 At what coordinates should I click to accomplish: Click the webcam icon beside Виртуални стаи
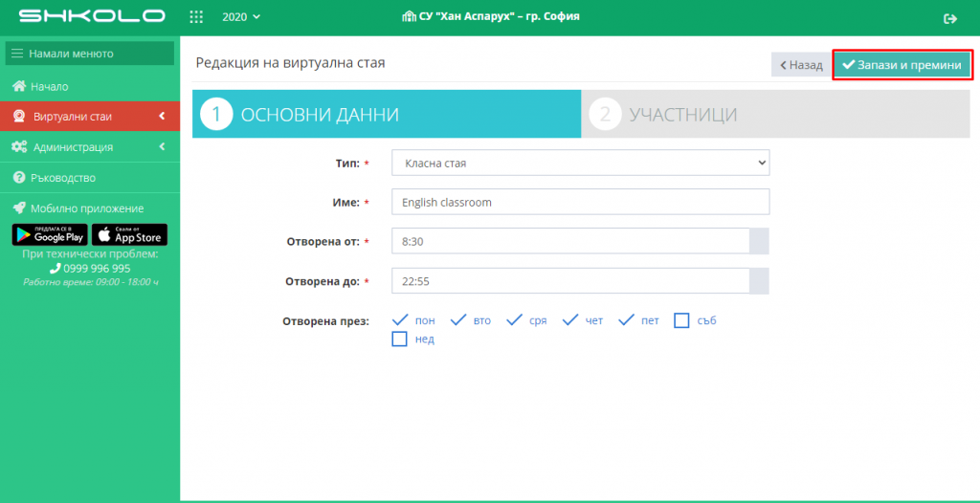click(19, 117)
